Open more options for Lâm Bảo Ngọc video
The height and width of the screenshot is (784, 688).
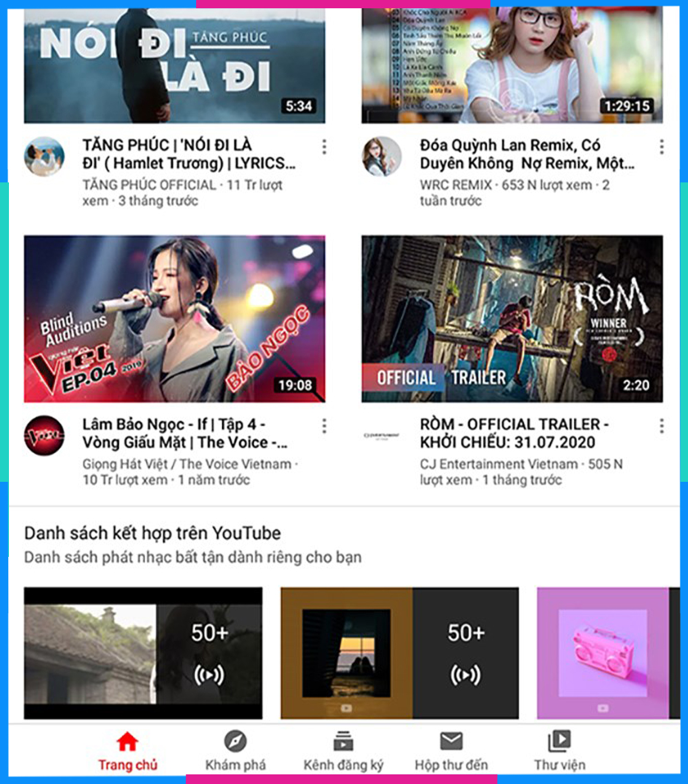point(324,426)
